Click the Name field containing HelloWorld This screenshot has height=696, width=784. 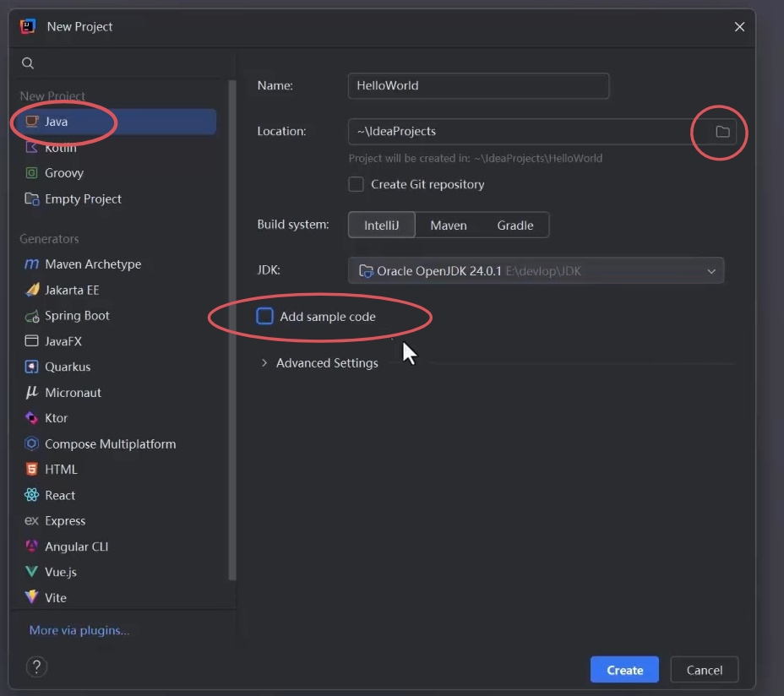click(478, 85)
